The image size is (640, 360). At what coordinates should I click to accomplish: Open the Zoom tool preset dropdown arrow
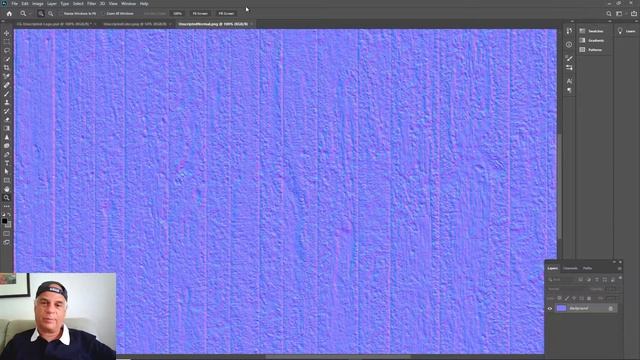click(x=29, y=14)
